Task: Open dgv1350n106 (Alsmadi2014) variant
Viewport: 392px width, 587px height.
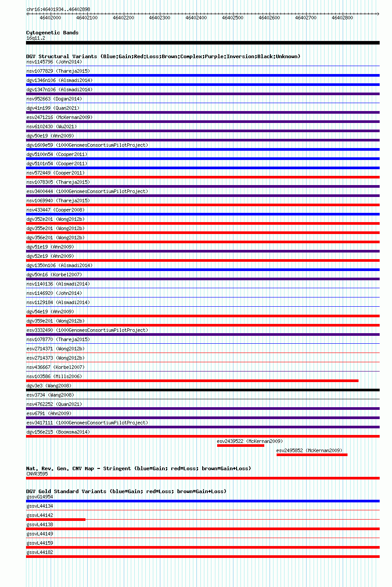Action: coord(59,265)
